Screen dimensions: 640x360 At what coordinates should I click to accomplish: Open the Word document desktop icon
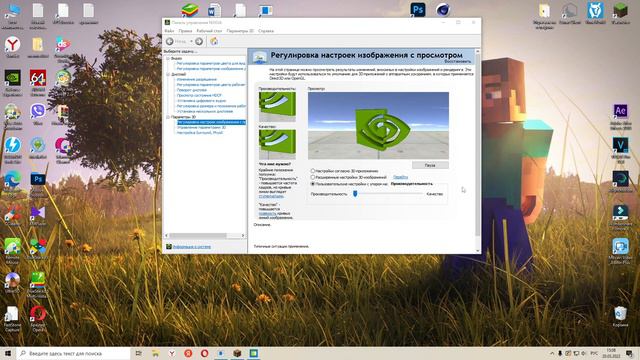214,10
